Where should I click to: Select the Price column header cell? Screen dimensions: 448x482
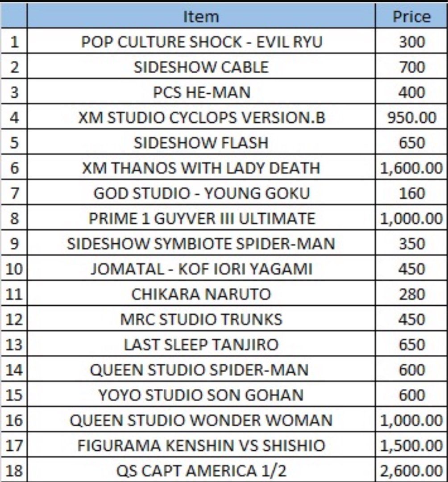click(411, 16)
